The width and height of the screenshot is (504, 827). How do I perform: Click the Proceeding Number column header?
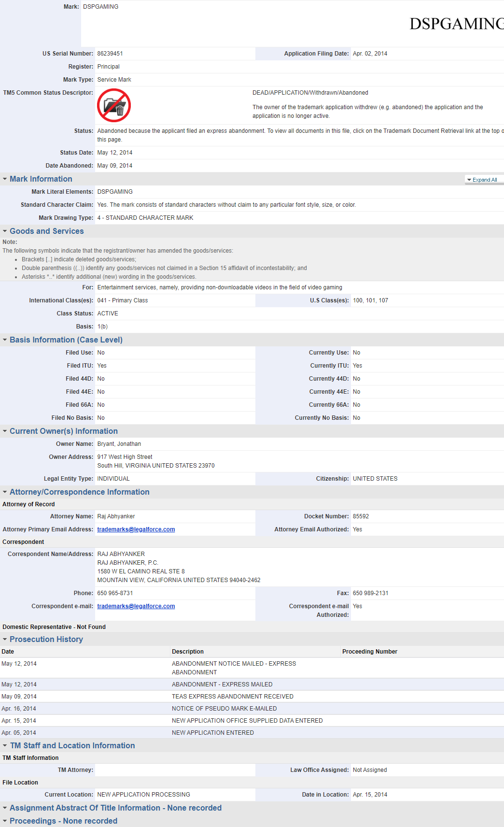370,652
